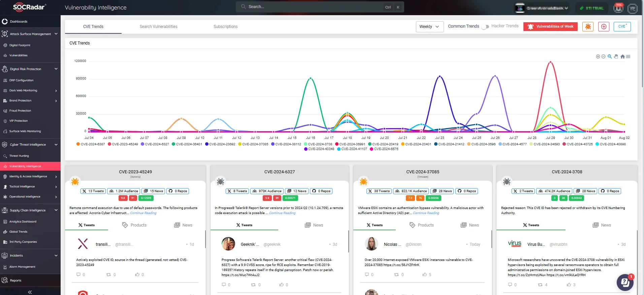Toggle CVE-2024-6387 legend series
This screenshot has width=644, height=295.
[91, 144]
